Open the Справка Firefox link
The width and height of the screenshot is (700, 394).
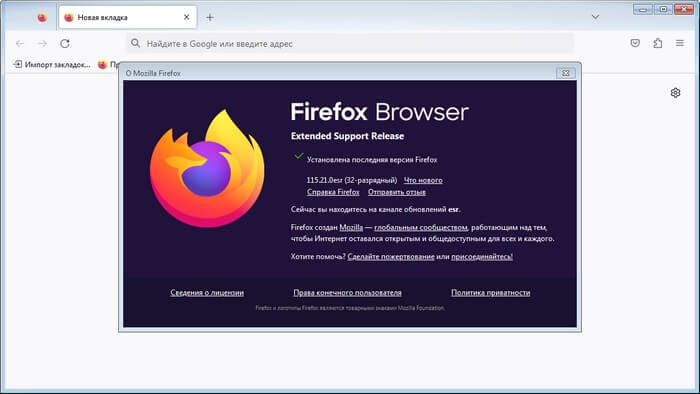(333, 192)
